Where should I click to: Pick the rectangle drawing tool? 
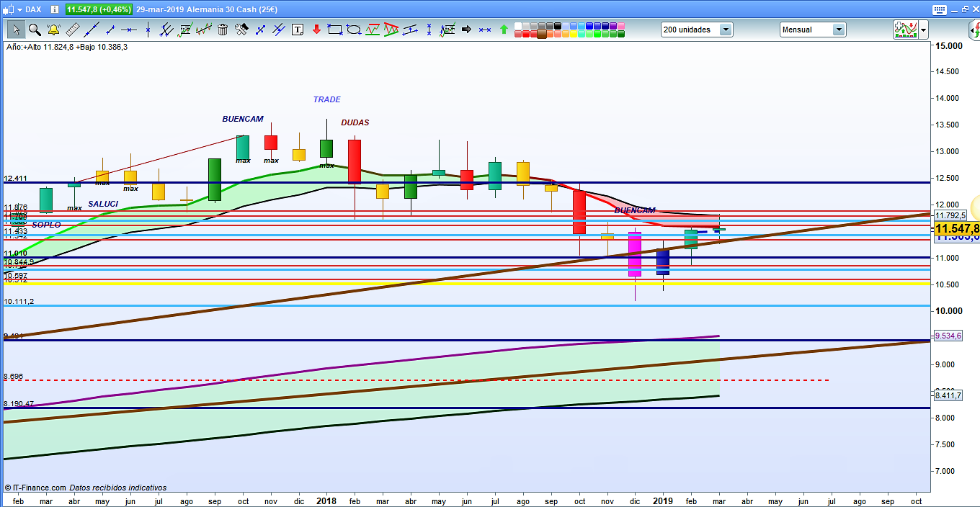[x=334, y=30]
